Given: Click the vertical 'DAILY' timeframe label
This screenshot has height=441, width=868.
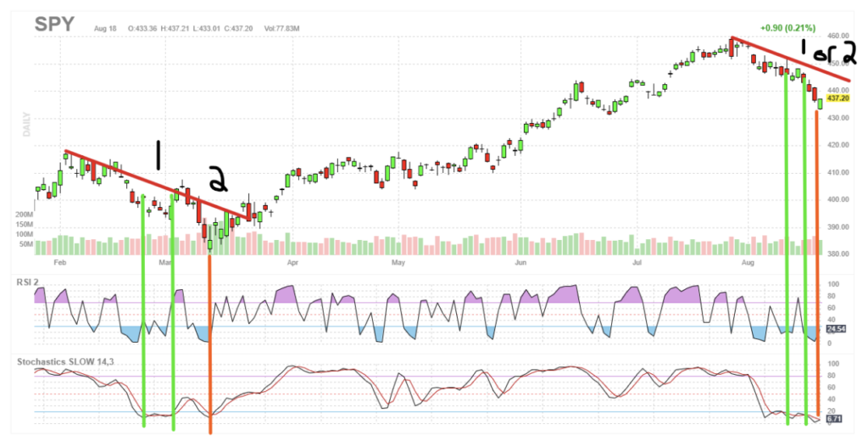Looking at the screenshot, I should pyautogui.click(x=26, y=125).
